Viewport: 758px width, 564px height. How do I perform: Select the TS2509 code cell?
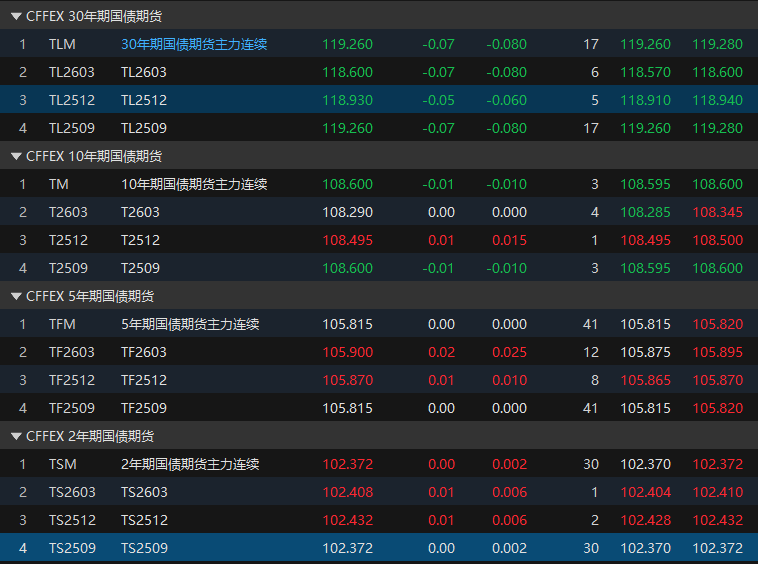tap(72, 549)
